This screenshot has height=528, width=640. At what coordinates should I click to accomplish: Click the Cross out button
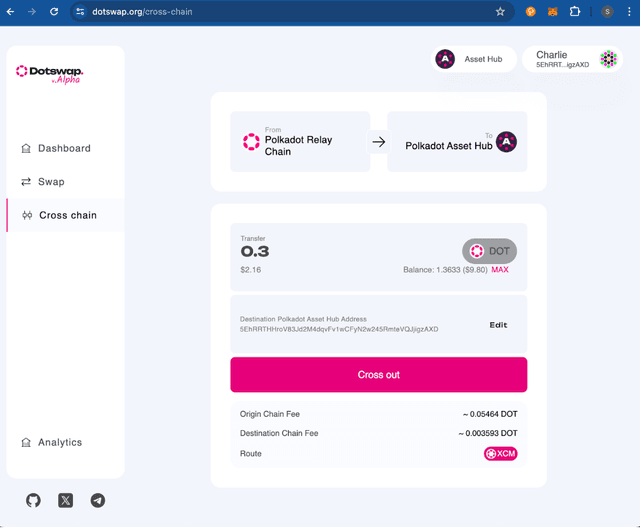378,375
